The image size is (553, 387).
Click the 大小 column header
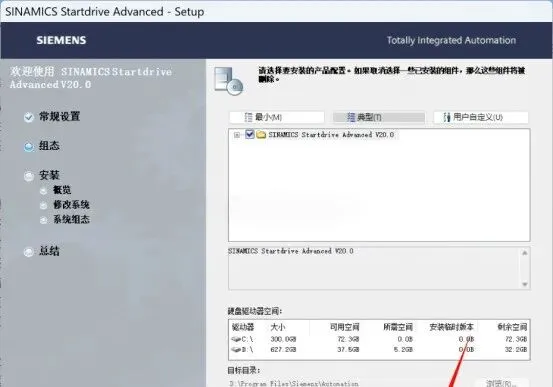tap(278, 327)
